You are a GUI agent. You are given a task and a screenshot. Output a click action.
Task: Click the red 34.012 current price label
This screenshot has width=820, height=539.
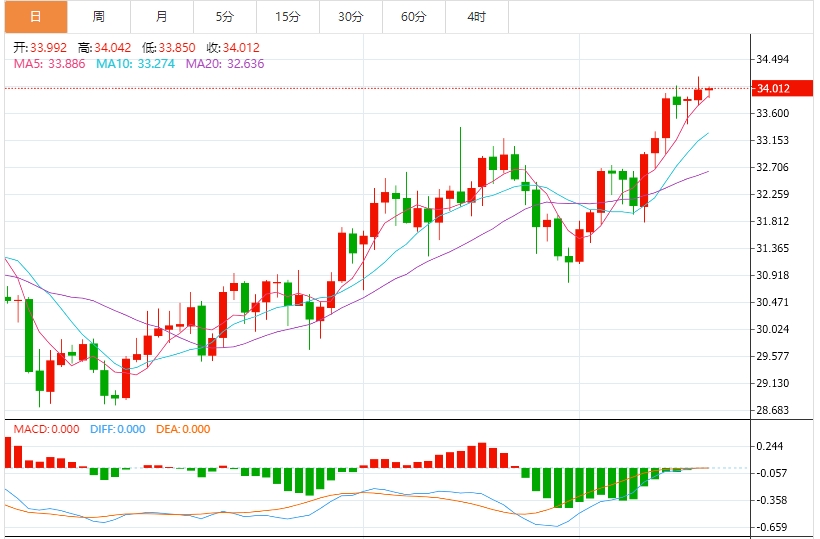click(782, 88)
